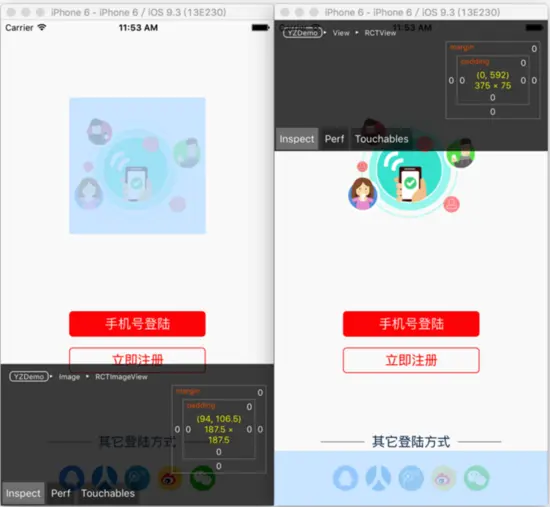Click the 11:53 AM clock in left simulator

[x=138, y=27]
